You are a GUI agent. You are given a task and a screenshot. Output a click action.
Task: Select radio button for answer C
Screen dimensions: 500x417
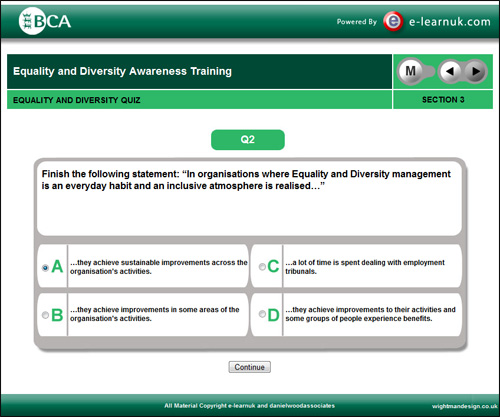[x=262, y=266]
